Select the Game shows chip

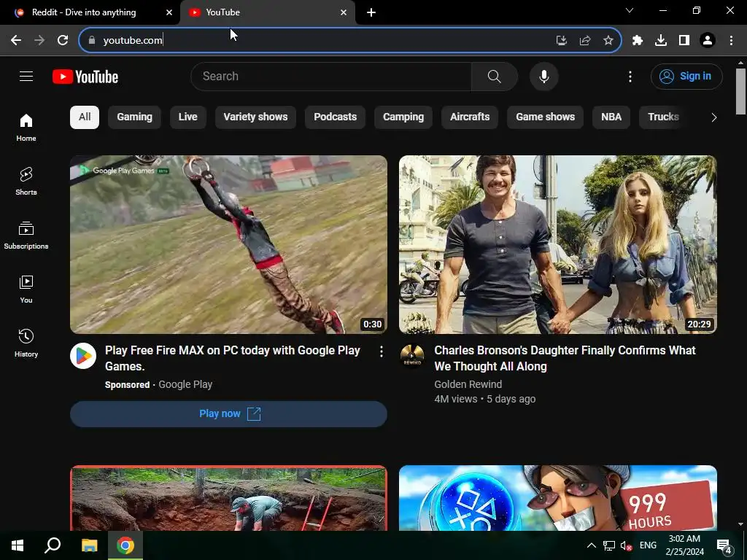[545, 117]
